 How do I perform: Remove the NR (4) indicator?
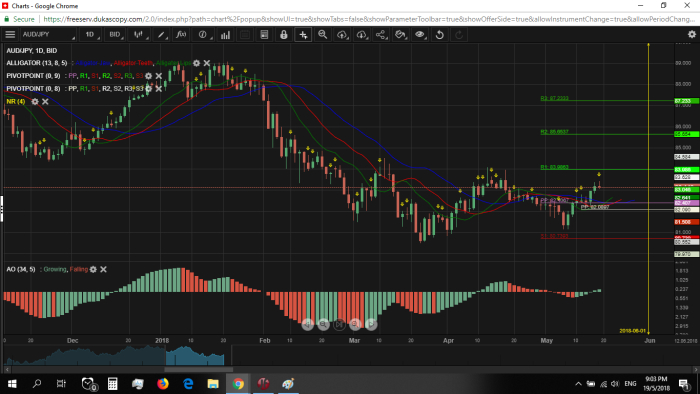click(45, 102)
